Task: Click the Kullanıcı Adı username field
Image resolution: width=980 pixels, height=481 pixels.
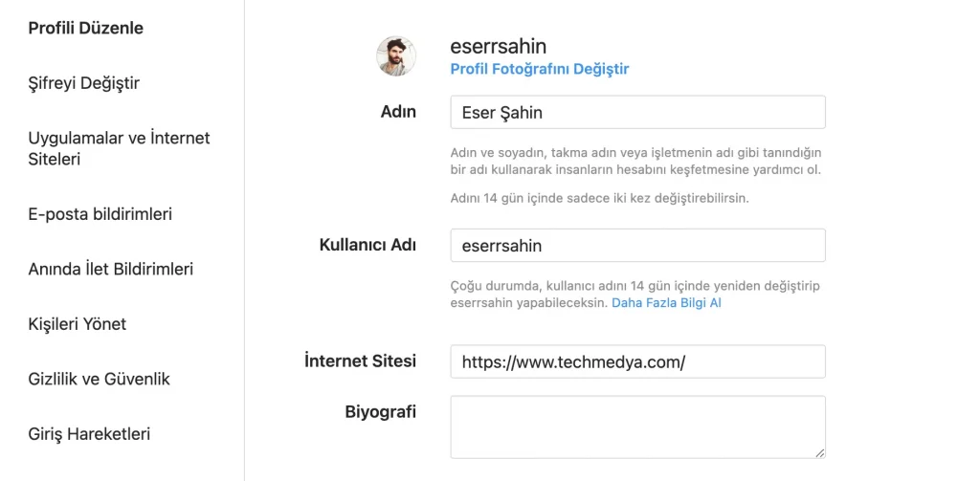Action: point(637,246)
